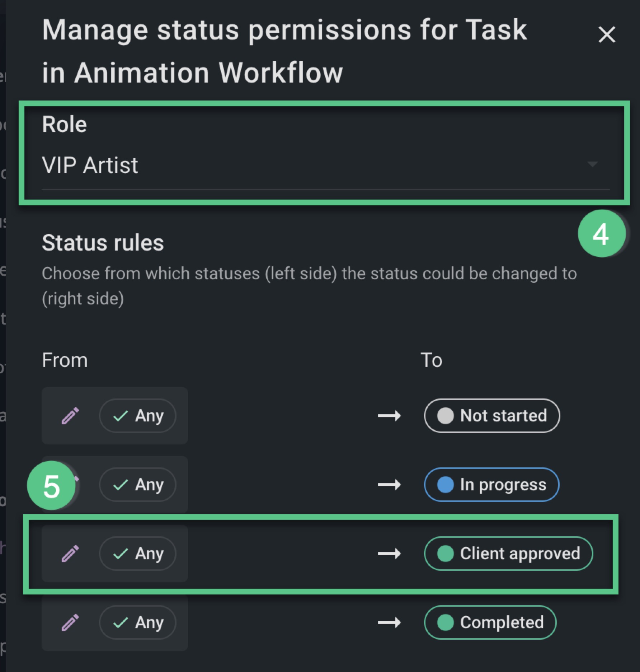Screen dimensions: 640x672
Task: Click the pencil icon beside Not started rule
Action: (70, 416)
